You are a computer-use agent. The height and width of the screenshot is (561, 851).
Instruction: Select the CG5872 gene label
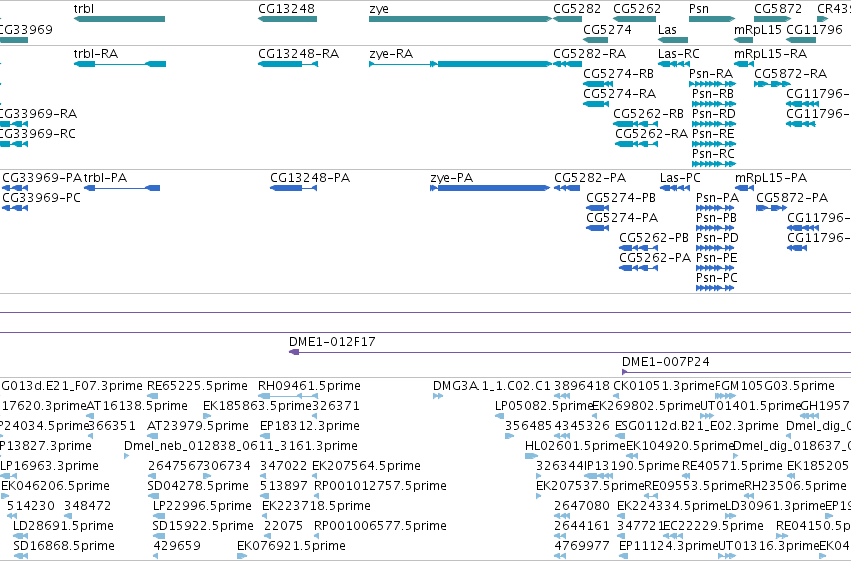(778, 9)
